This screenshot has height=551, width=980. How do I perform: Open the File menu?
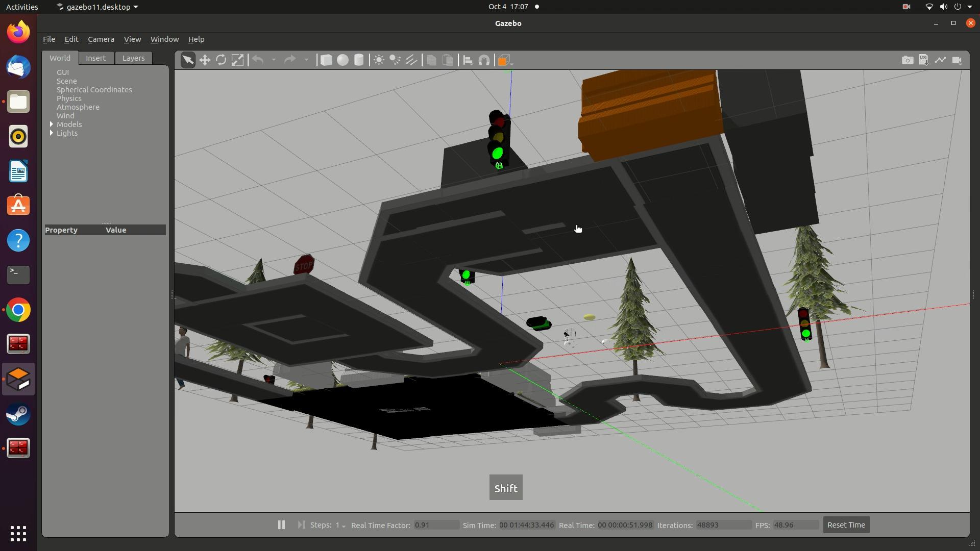click(x=49, y=39)
